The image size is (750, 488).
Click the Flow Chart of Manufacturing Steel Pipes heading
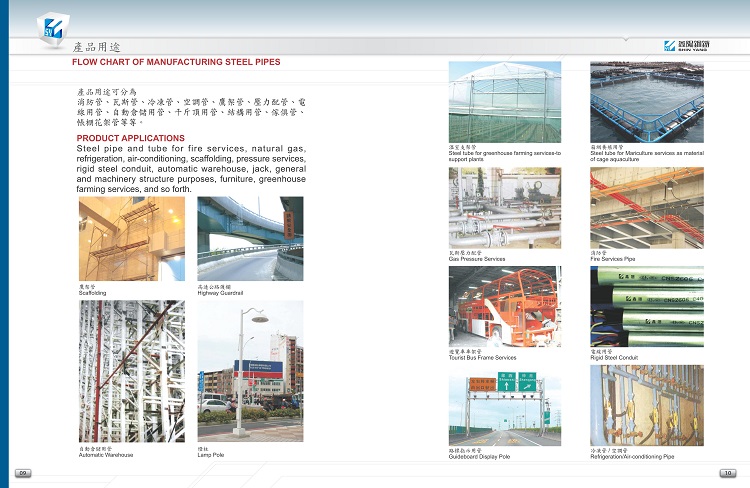(x=176, y=62)
